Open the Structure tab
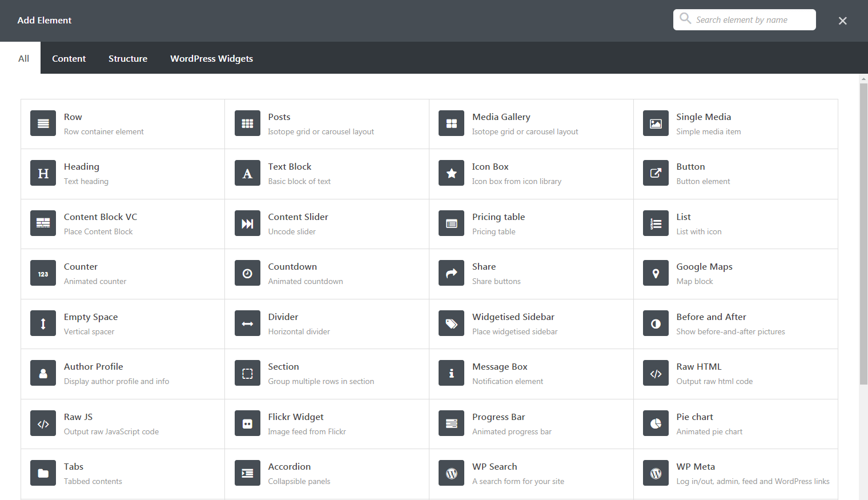Screen dimensions: 868x500 [x=128, y=58]
